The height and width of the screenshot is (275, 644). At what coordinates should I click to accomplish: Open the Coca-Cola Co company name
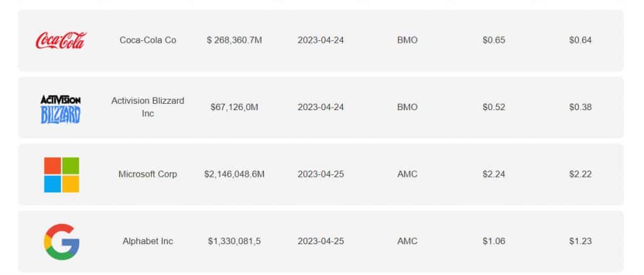point(148,40)
